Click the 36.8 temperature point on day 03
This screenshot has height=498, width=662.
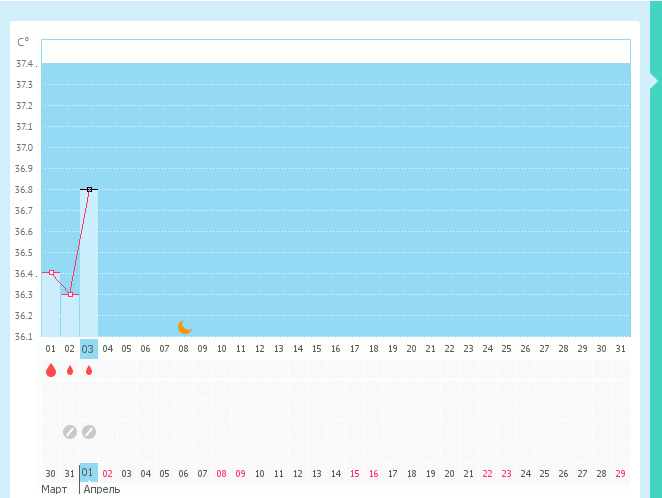click(x=89, y=189)
